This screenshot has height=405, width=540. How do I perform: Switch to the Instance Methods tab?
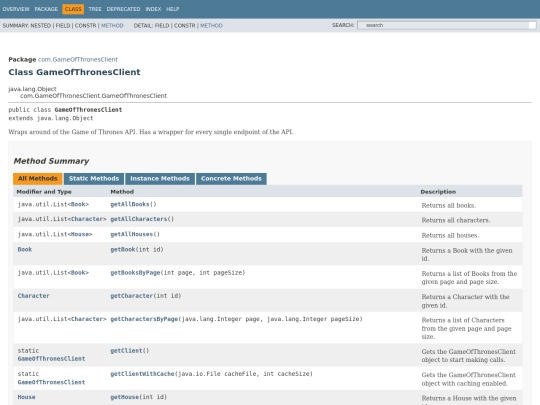click(x=160, y=179)
